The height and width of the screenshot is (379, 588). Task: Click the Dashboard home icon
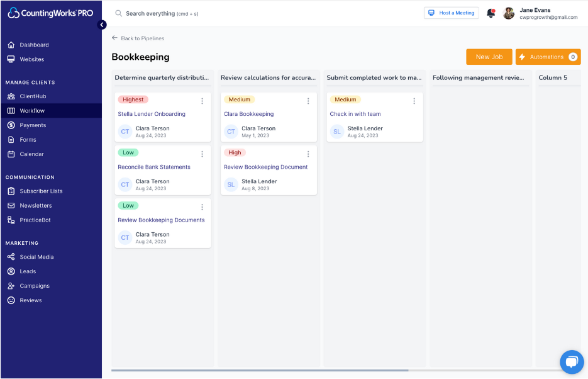[11, 45]
